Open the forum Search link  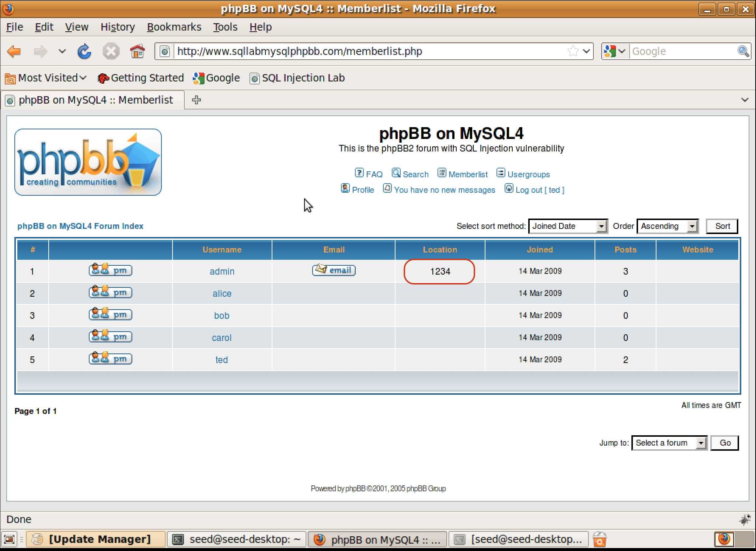(x=410, y=174)
